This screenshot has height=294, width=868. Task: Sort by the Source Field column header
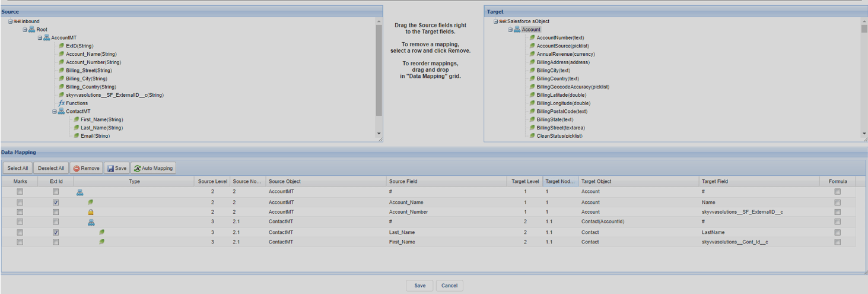tap(445, 181)
